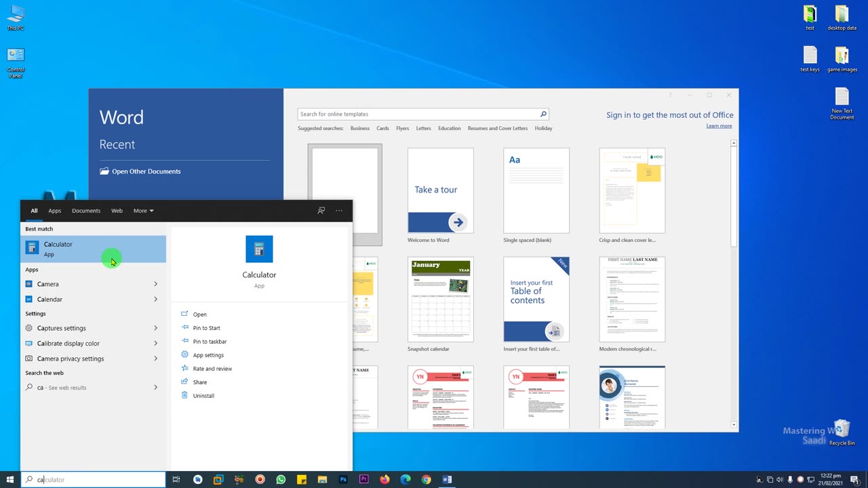Click Open Other Documents in Word
868x488 pixels.
[140, 171]
